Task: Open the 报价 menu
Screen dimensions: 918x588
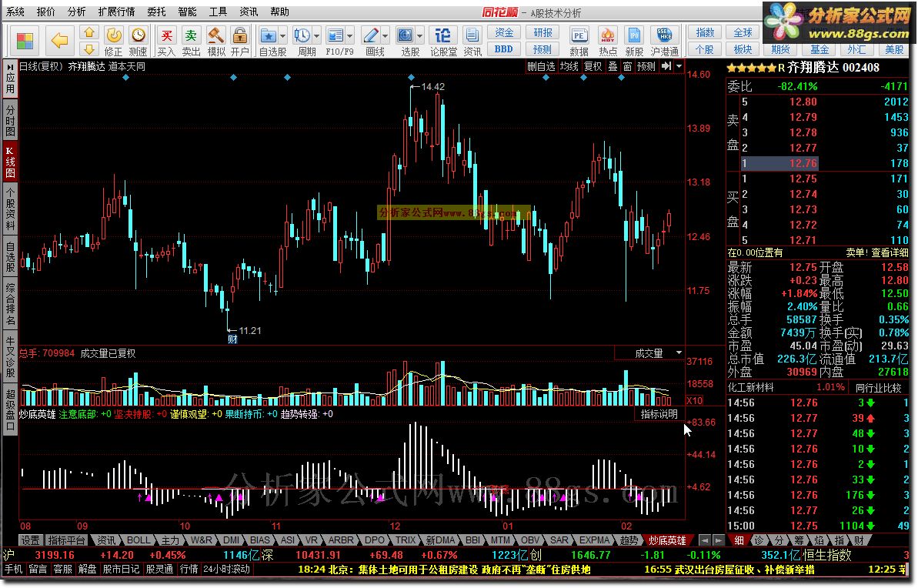Action: [x=45, y=12]
